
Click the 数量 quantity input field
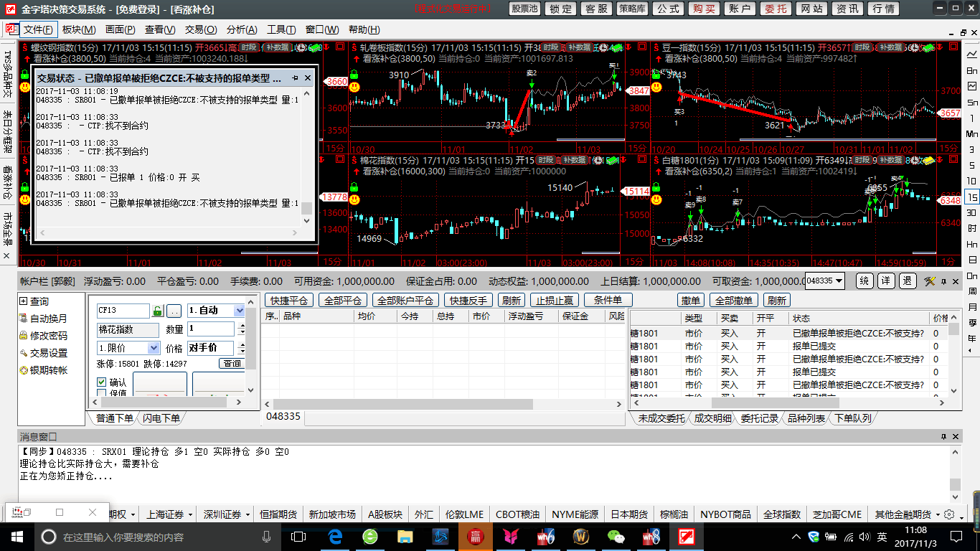coord(210,329)
